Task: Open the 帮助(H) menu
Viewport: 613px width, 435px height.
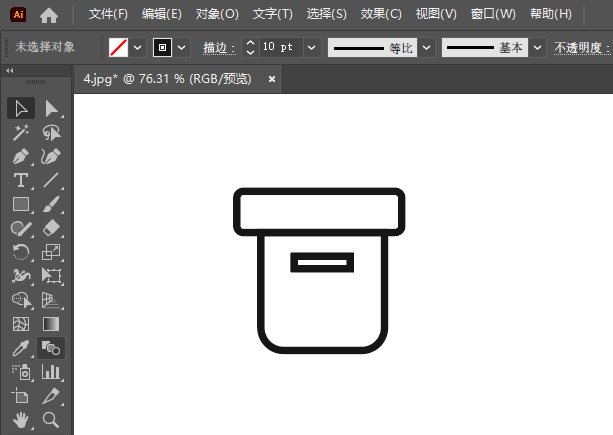Action: coord(551,14)
